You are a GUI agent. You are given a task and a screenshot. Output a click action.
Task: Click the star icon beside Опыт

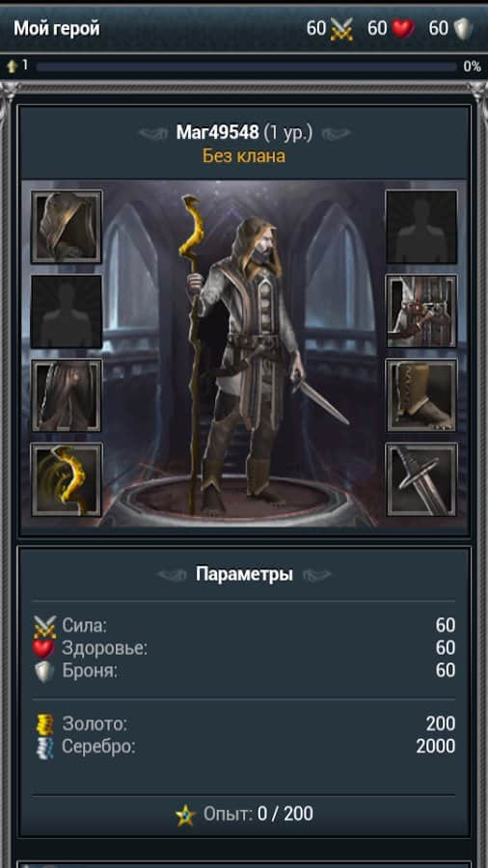pos(185,815)
